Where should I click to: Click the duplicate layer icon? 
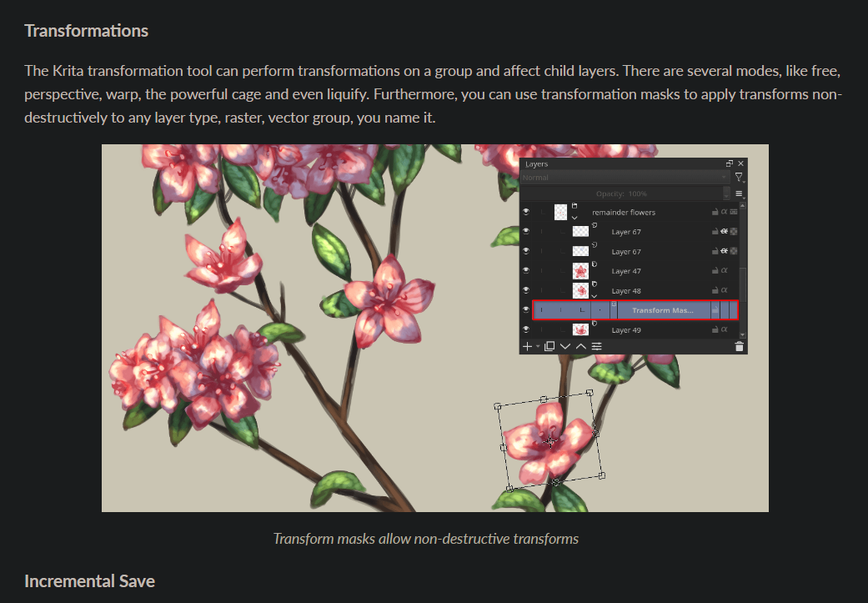549,346
